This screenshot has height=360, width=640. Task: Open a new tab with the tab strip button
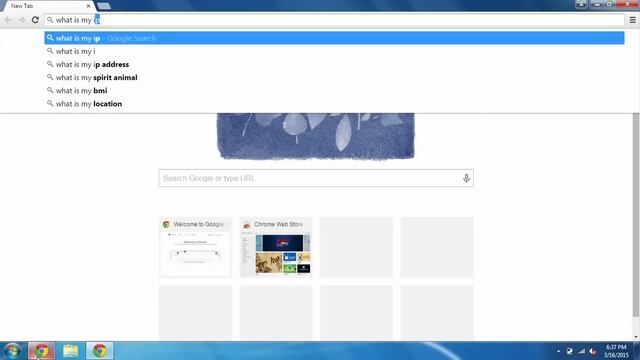(x=104, y=6)
